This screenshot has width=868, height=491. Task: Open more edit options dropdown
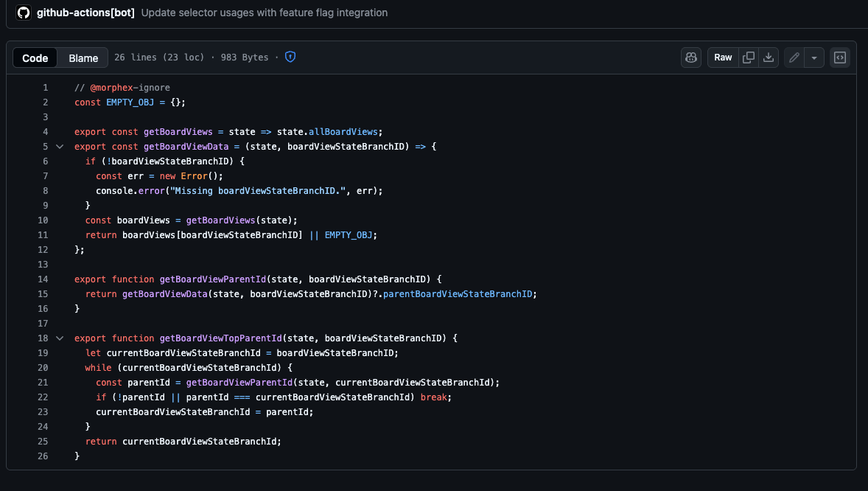(813, 57)
